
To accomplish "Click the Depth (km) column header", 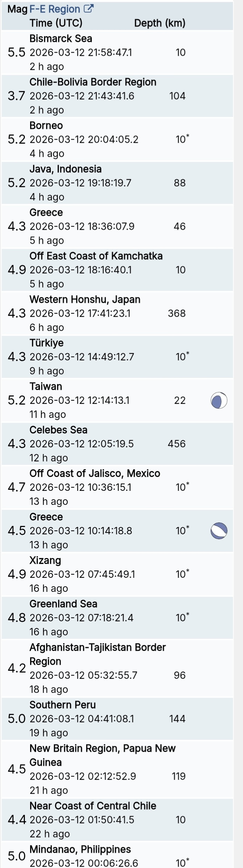I will click(160, 23).
